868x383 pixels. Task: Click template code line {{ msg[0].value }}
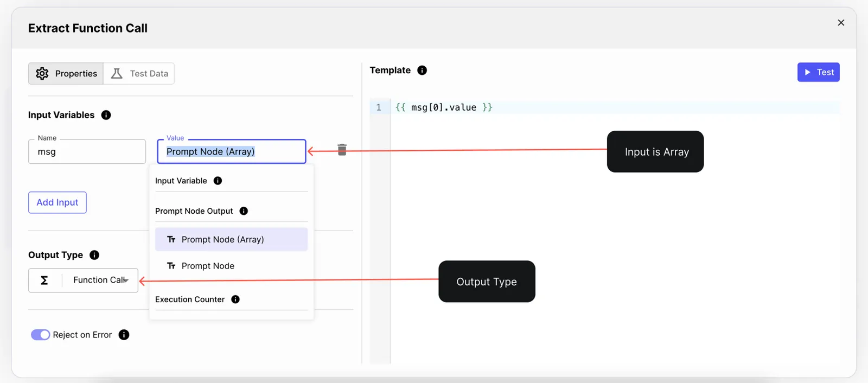[x=444, y=107]
